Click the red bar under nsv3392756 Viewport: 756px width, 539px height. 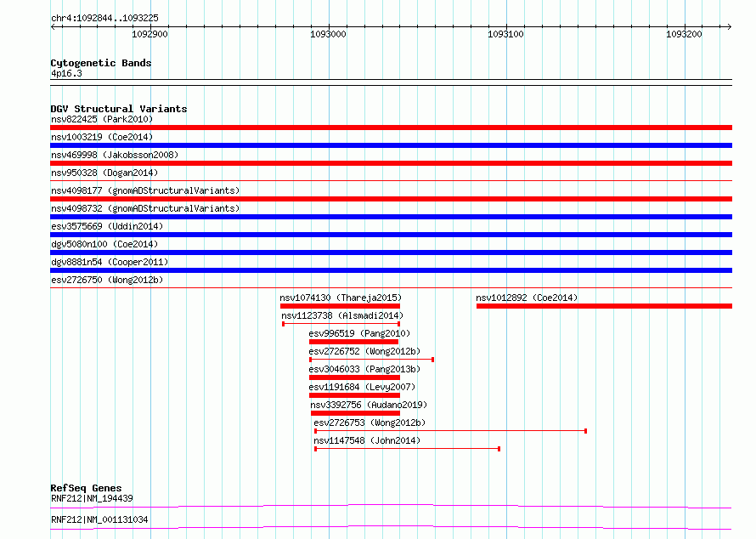tap(355, 413)
